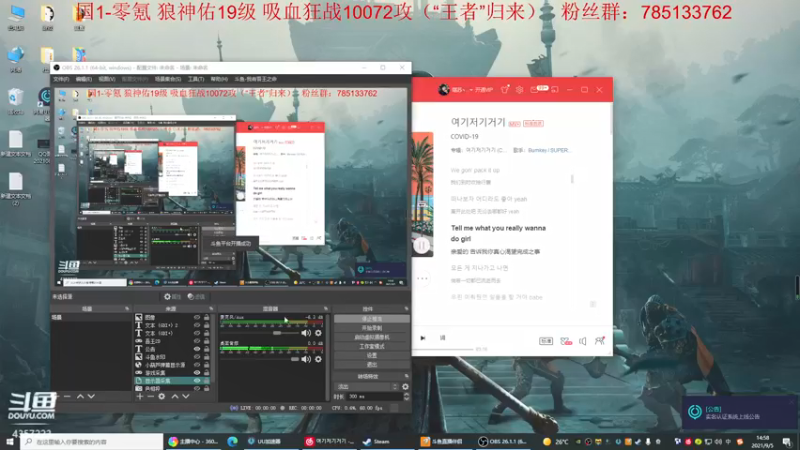Image resolution: width=800 pixels, height=450 pixels.
Task: Mute the mic channel speaker icon
Action: [x=306, y=333]
